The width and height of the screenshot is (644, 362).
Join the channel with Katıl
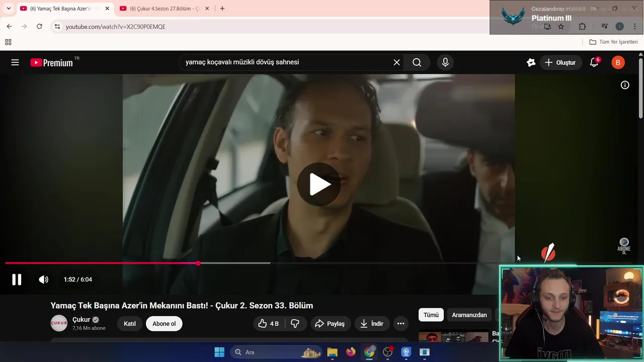(x=130, y=324)
